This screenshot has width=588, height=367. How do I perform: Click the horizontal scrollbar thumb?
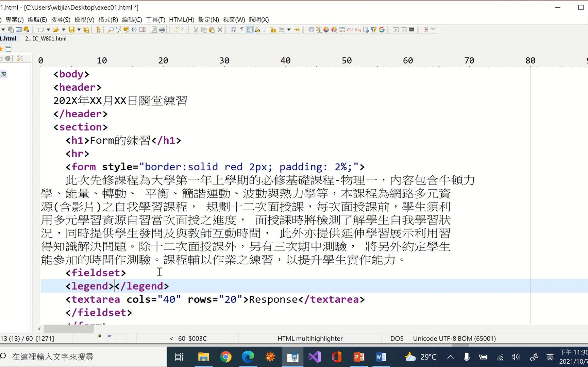69,329
